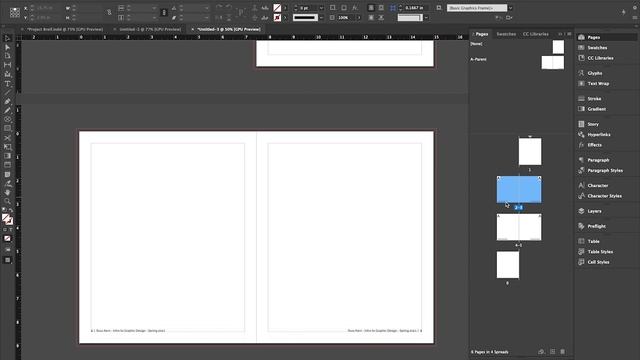The image size is (640, 360).
Task: Click the delete page trash icon
Action: click(562, 351)
